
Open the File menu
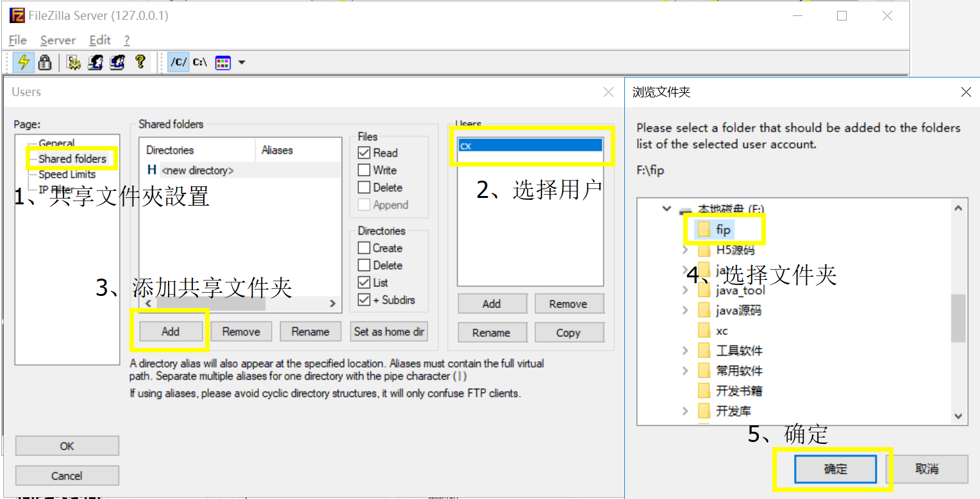[x=18, y=40]
